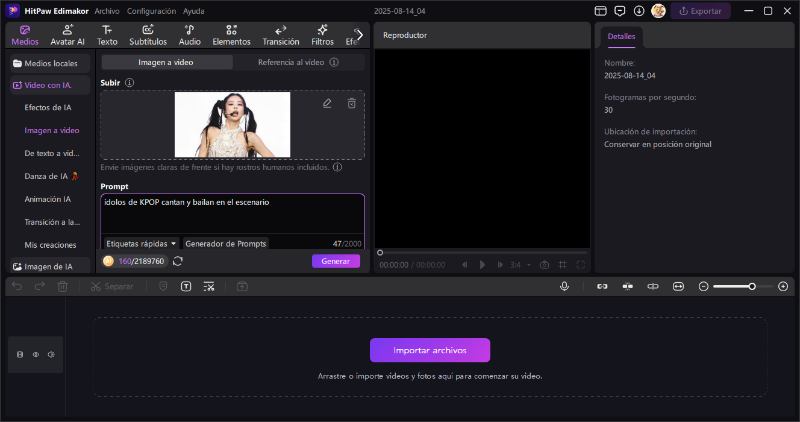
Task: Show info for Referencia al video
Action: click(x=334, y=62)
